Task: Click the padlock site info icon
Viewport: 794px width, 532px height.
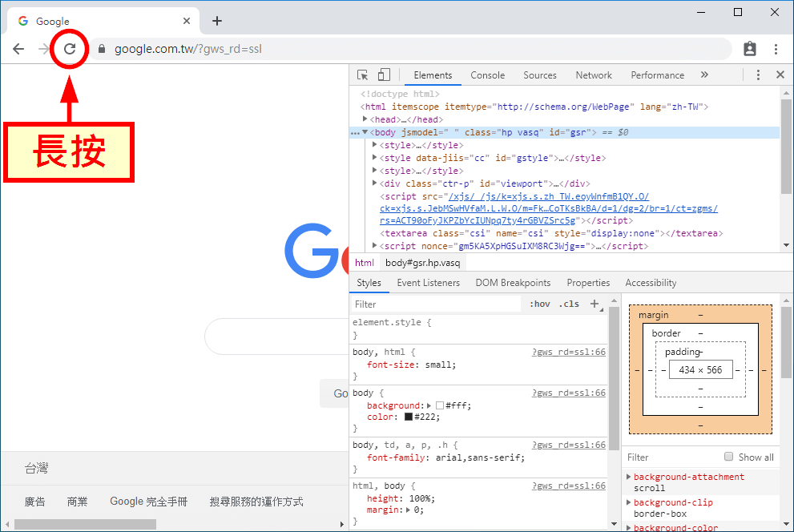Action: [102, 49]
